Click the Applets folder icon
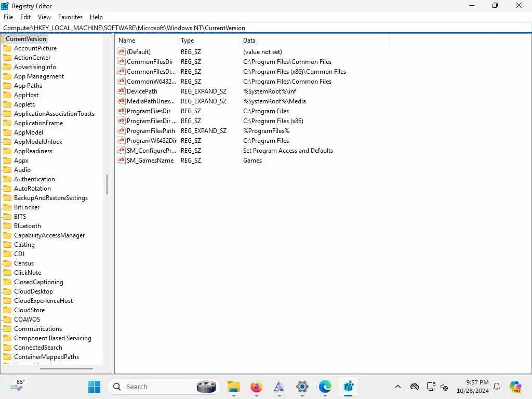 [7, 104]
